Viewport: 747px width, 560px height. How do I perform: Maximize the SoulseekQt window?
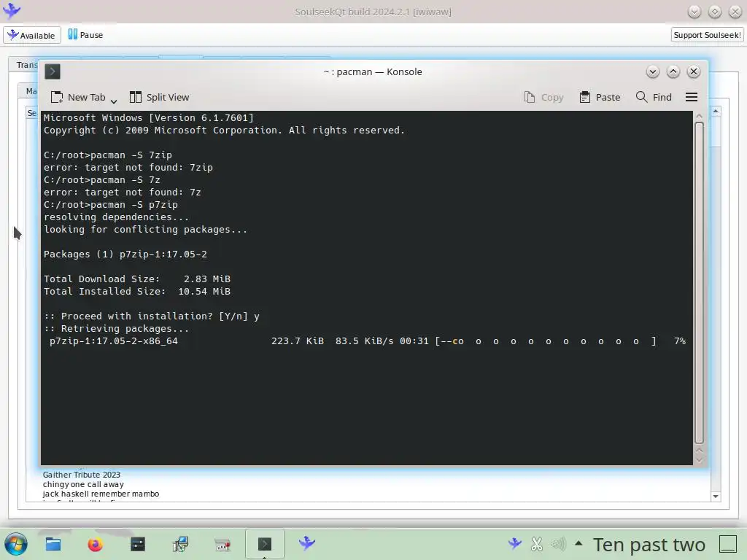[715, 12]
